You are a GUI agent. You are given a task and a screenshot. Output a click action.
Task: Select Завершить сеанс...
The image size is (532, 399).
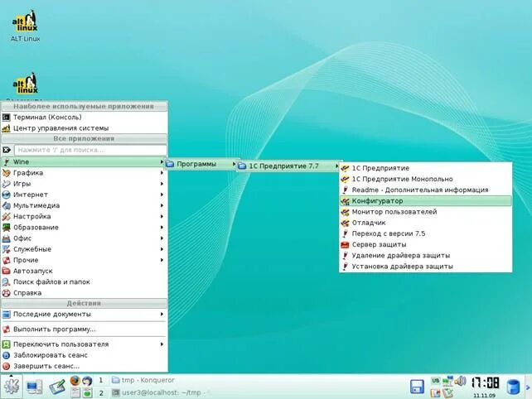(85, 366)
